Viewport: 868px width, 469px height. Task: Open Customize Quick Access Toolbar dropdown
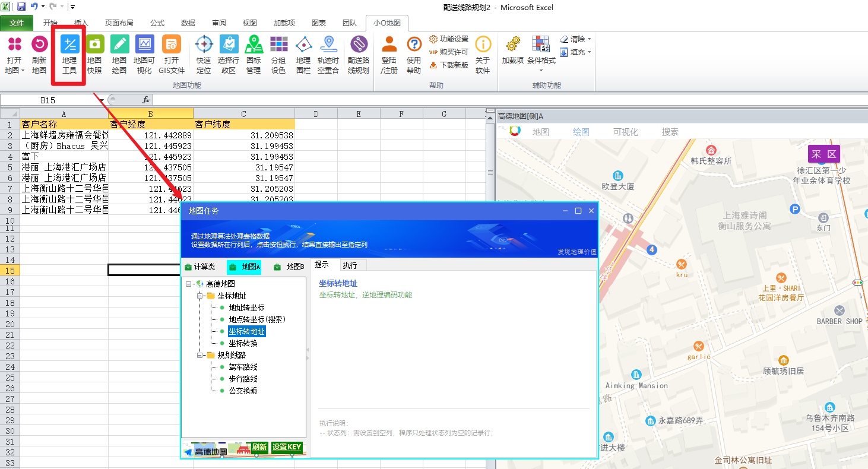(x=72, y=7)
